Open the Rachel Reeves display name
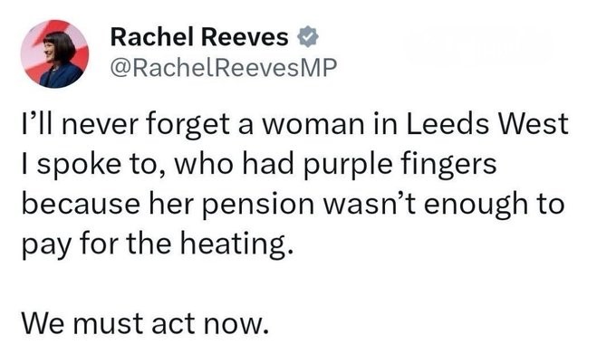This screenshot has width=616, height=364. (x=199, y=37)
